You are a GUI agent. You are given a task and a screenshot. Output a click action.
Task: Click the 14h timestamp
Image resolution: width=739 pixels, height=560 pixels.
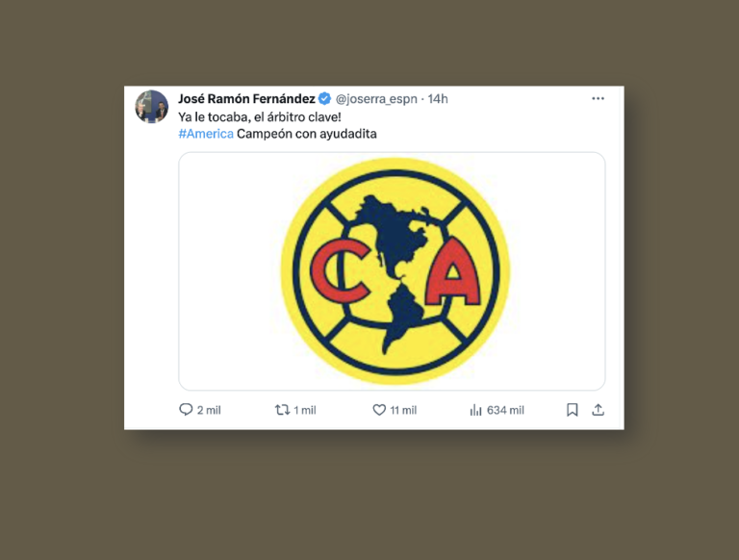click(438, 99)
